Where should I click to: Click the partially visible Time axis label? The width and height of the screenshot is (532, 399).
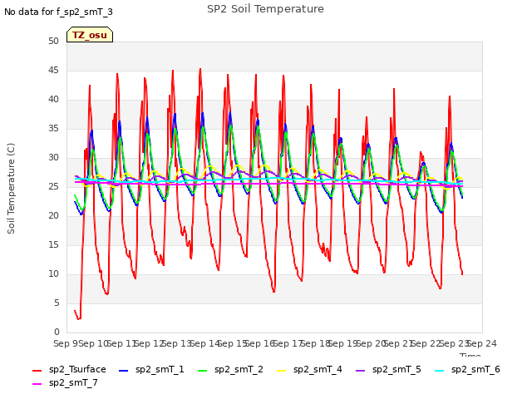[470, 355]
